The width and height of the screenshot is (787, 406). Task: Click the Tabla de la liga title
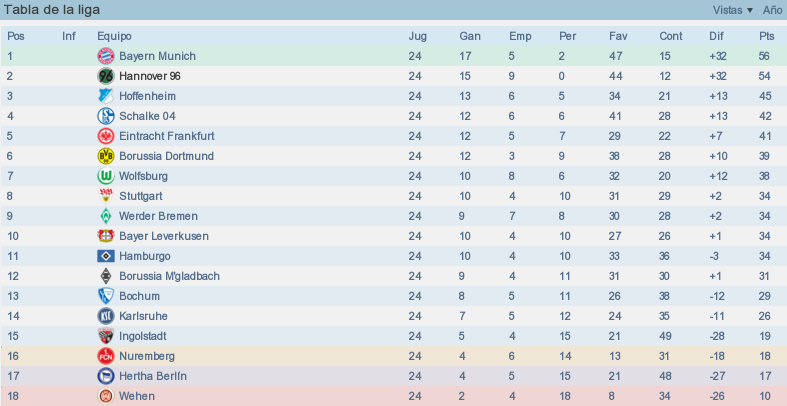tap(52, 10)
